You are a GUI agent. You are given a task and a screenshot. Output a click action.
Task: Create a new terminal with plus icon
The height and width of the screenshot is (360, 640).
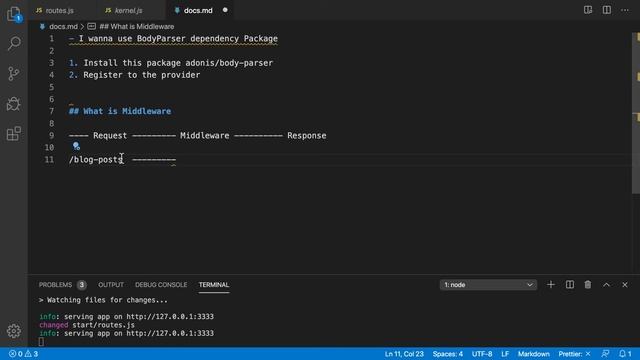point(551,284)
